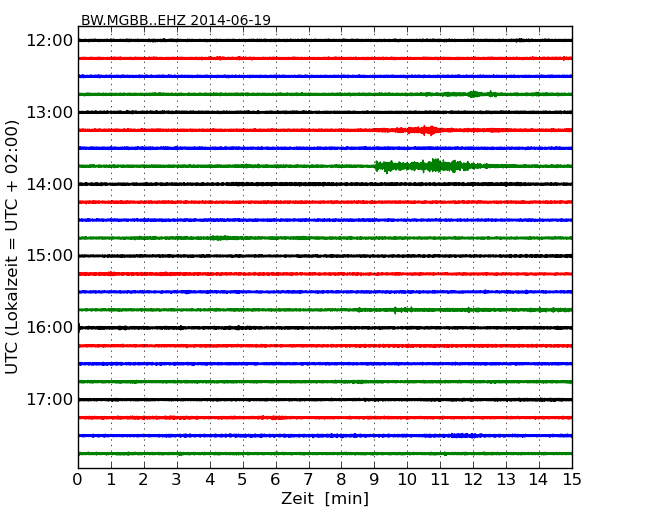Click the red seismic burst below the 13:00 trace
650x520 pixels.
(x=421, y=130)
